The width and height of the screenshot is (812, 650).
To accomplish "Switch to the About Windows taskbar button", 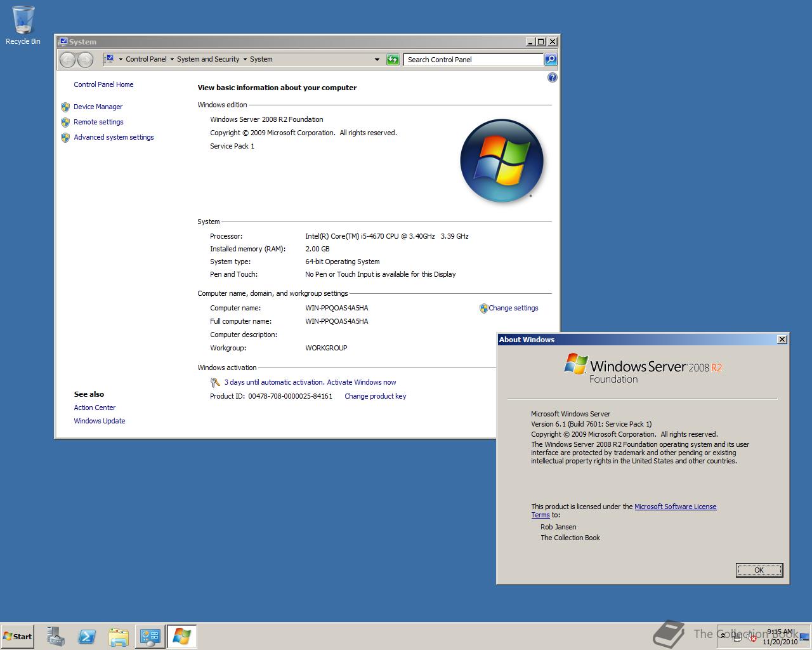I will 182,637.
